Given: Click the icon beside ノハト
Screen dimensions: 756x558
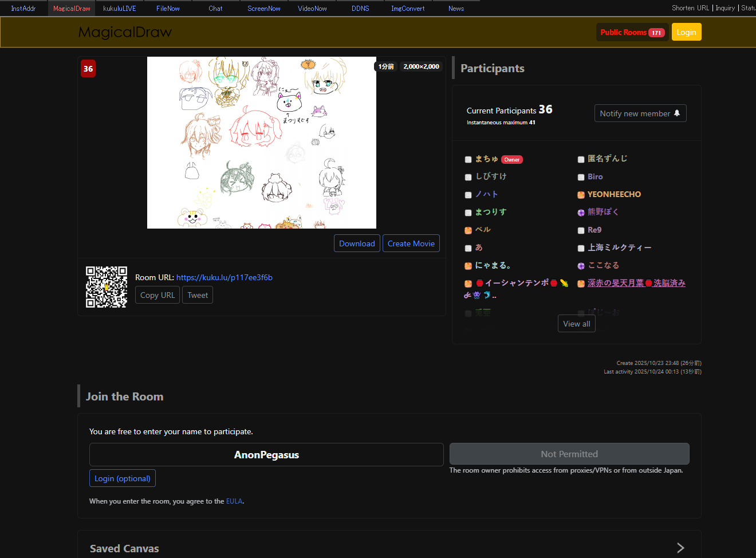Looking at the screenshot, I should (468, 195).
